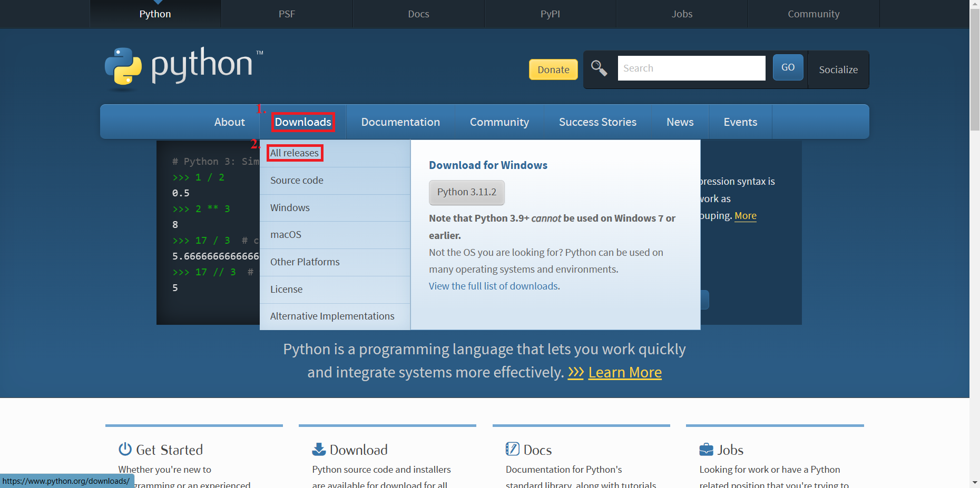Image resolution: width=980 pixels, height=488 pixels.
Task: Click the code line '>>> 17 // 3'
Action: coord(204,272)
